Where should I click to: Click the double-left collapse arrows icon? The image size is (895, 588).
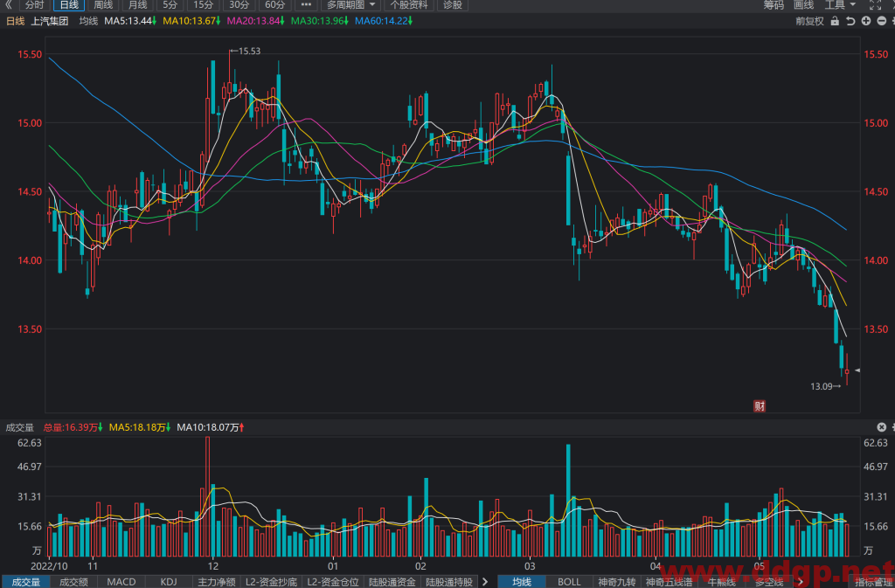(x=8, y=5)
